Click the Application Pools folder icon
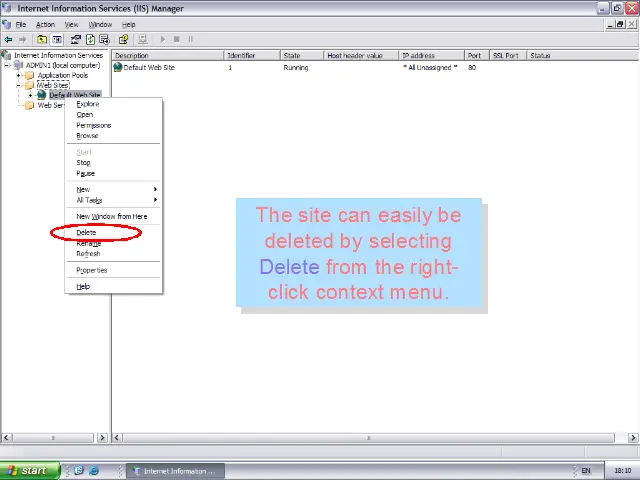640x480 pixels. click(x=29, y=76)
